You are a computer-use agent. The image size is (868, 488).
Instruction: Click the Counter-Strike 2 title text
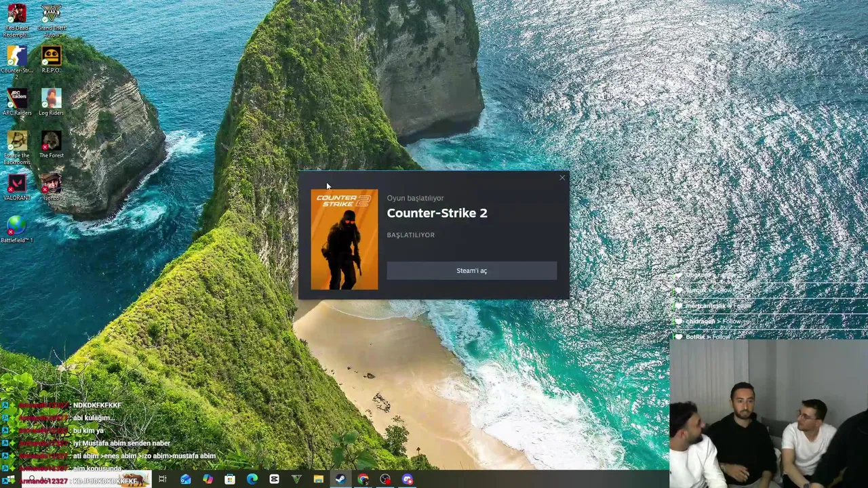pos(437,213)
